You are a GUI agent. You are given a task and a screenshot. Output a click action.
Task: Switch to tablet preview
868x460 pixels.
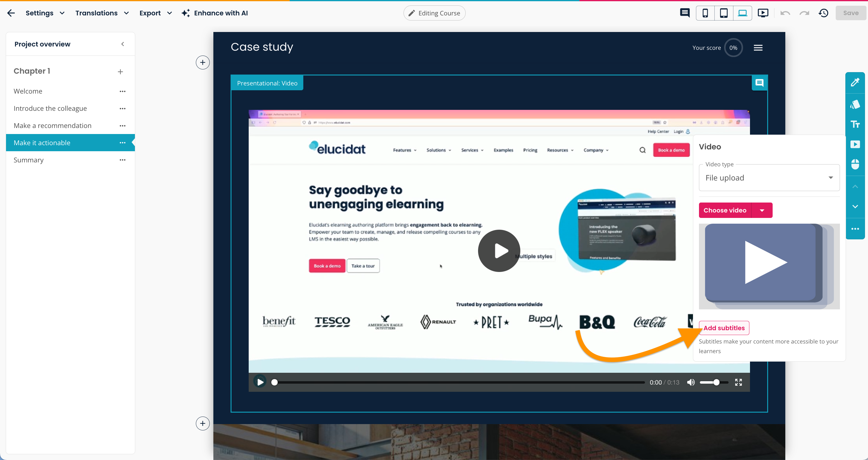coord(723,13)
